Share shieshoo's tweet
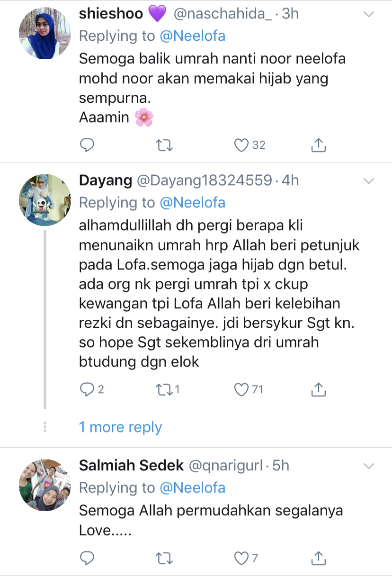Viewport: 392px width, 576px height. pos(319,145)
